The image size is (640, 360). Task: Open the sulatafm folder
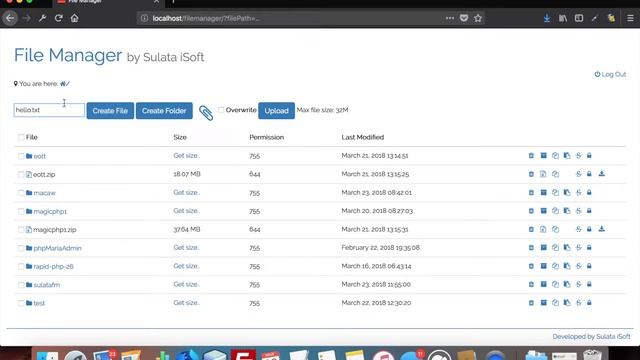(47, 284)
